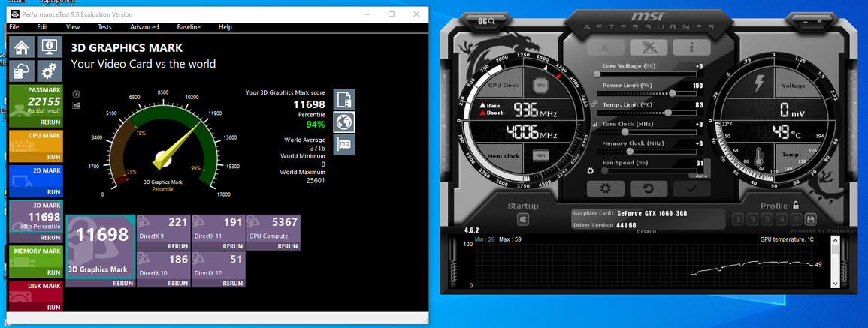
Task: Click the Afterburner fighter jet logo button
Action: [x=649, y=47]
